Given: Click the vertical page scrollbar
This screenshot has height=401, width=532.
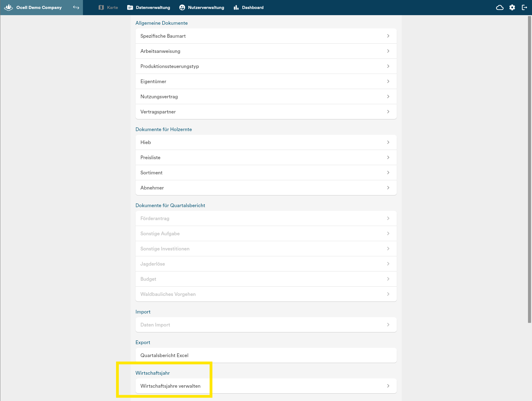Looking at the screenshot, I should 529,169.
